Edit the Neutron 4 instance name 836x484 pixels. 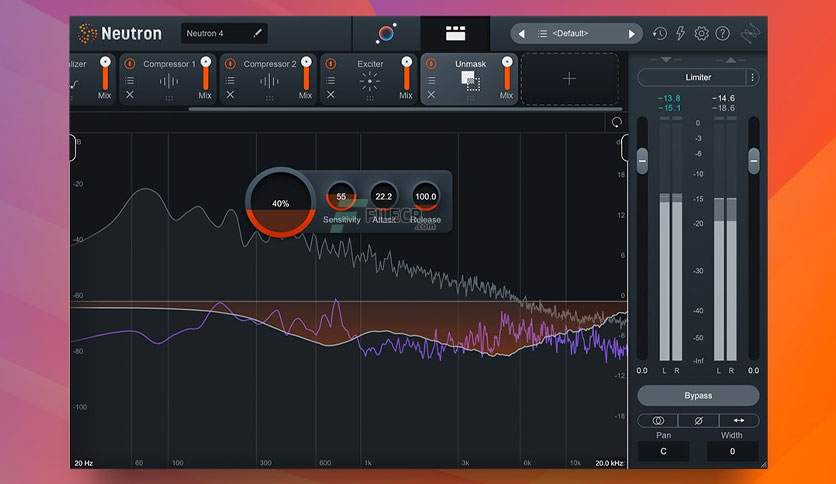(258, 33)
